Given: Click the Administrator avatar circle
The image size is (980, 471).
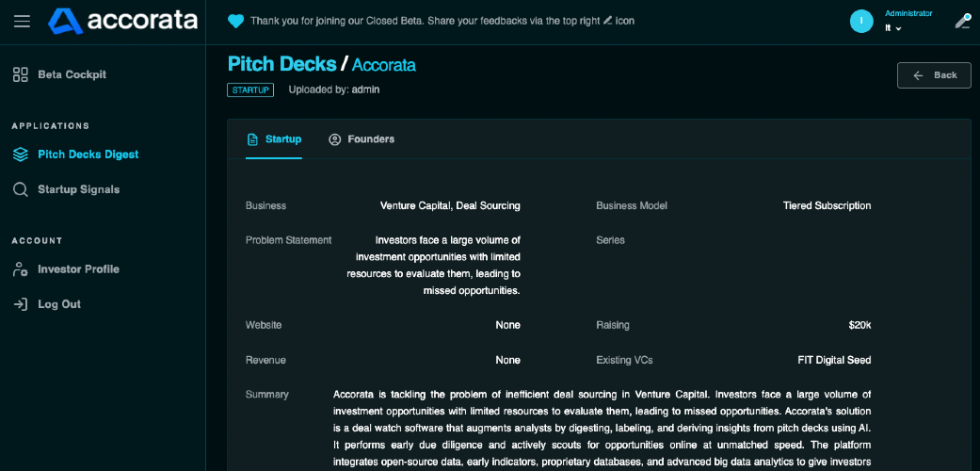Looking at the screenshot, I should (862, 22).
